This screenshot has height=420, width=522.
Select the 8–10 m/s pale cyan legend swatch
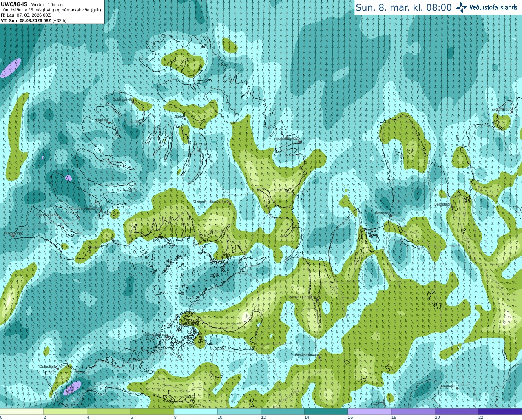click(196, 411)
